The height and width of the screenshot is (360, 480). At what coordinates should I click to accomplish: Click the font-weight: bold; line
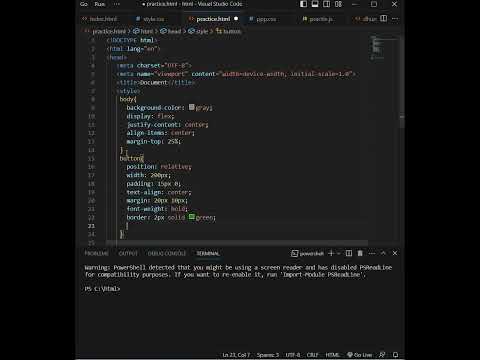coord(157,209)
